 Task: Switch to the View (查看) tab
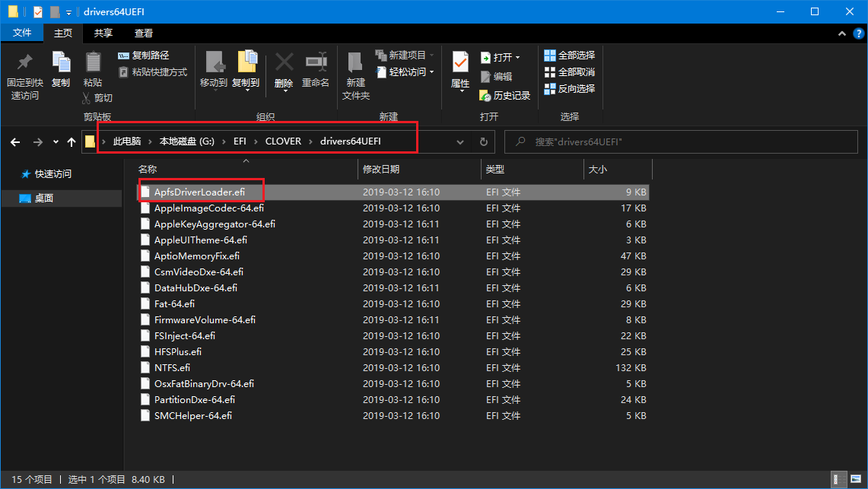pyautogui.click(x=143, y=33)
